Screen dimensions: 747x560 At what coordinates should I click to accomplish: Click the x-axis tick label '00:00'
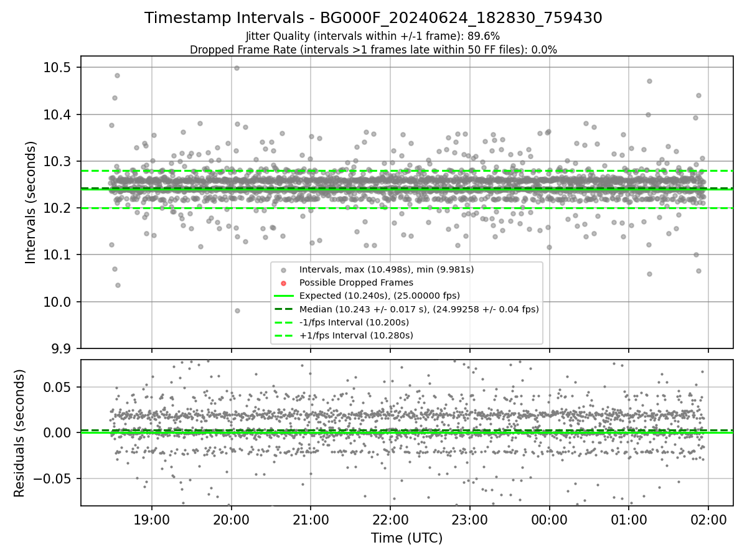tap(549, 520)
